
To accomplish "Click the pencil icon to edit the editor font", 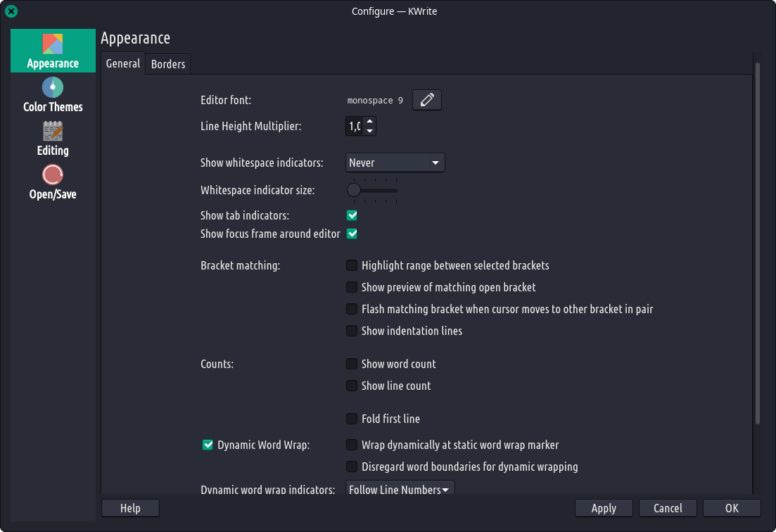I will 427,101.
